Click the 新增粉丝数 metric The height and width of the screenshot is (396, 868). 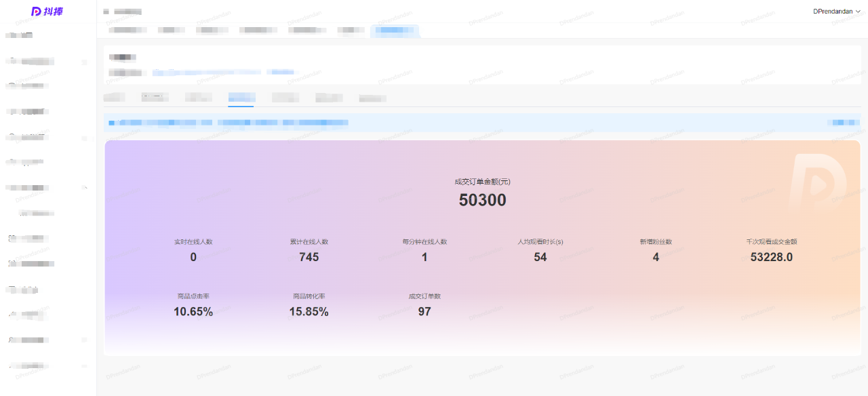(655, 250)
